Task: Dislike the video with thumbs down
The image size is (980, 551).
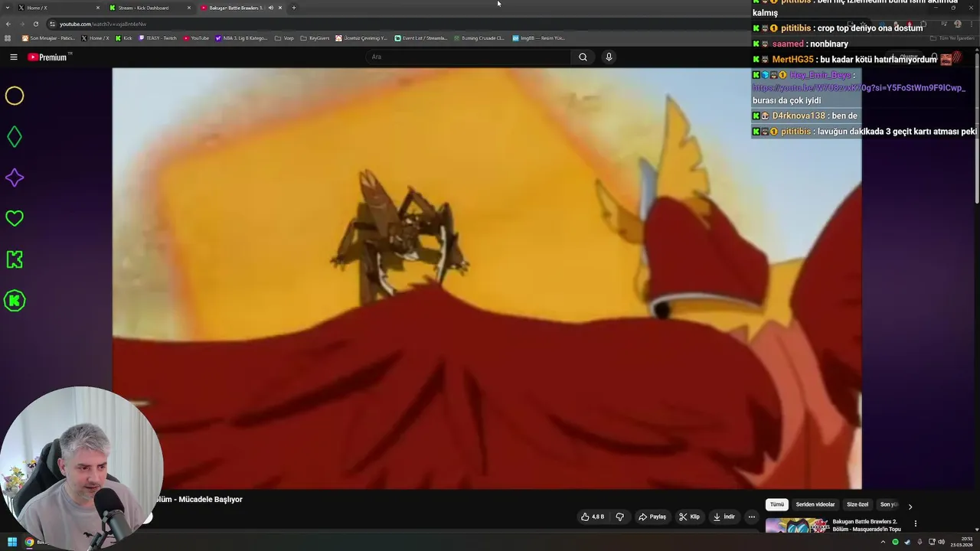Action: [x=620, y=517]
